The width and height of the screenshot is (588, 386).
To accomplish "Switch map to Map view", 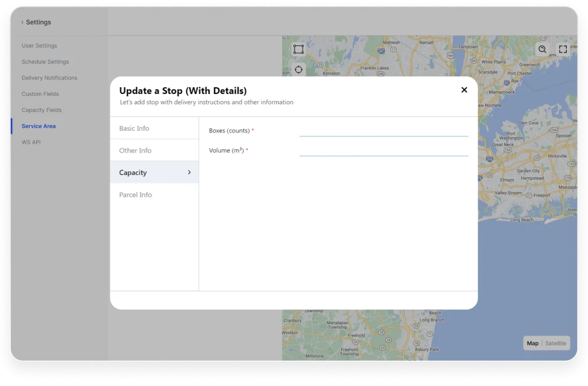I will point(532,344).
